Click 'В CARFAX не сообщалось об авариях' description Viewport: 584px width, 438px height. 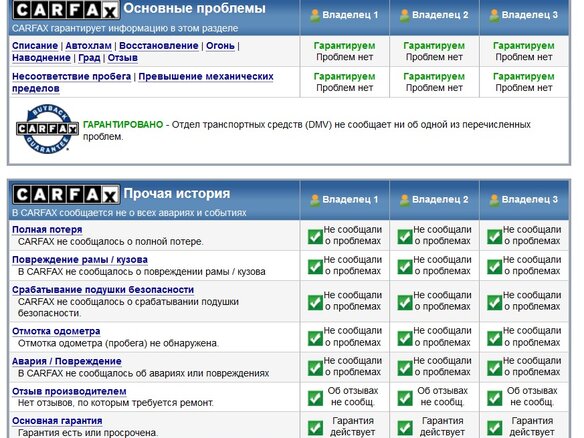(x=143, y=373)
